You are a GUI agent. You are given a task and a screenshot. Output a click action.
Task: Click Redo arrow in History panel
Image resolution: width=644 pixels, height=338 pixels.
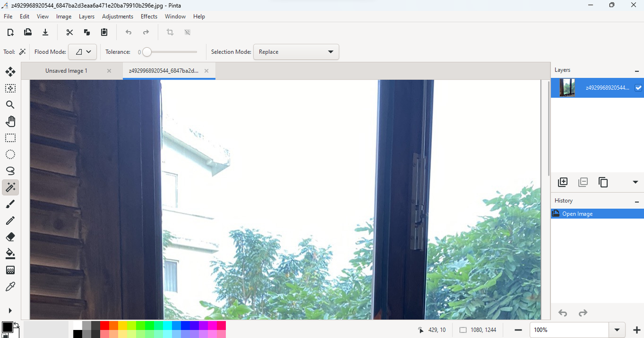point(583,313)
